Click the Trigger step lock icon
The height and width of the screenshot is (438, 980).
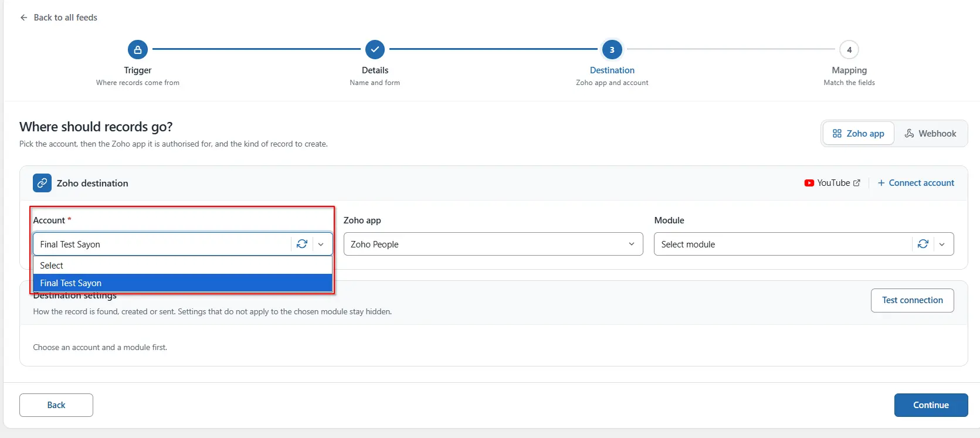[x=138, y=50]
